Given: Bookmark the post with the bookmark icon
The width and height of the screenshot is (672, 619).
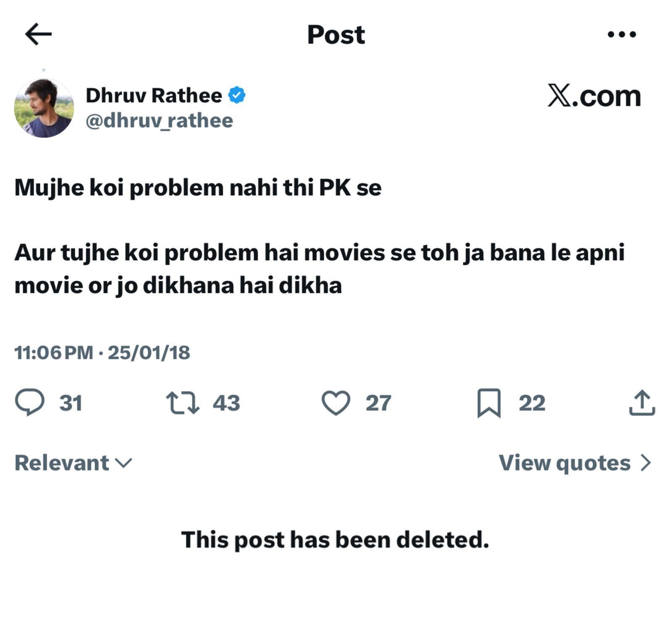Looking at the screenshot, I should click(489, 403).
